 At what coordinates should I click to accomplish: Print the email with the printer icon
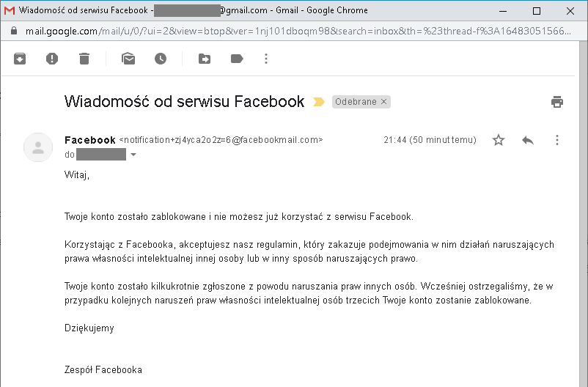[x=557, y=102]
